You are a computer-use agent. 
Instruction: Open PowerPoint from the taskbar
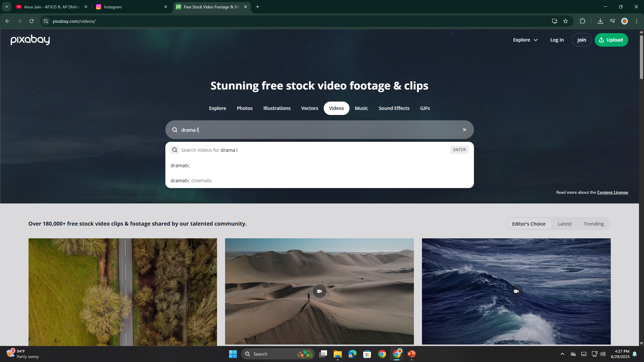tap(411, 354)
